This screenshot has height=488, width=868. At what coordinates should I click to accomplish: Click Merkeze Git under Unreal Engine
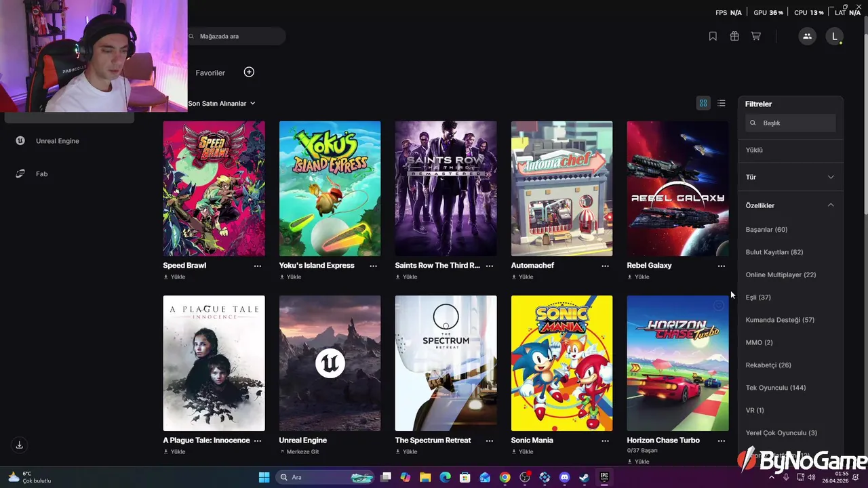[x=299, y=452]
